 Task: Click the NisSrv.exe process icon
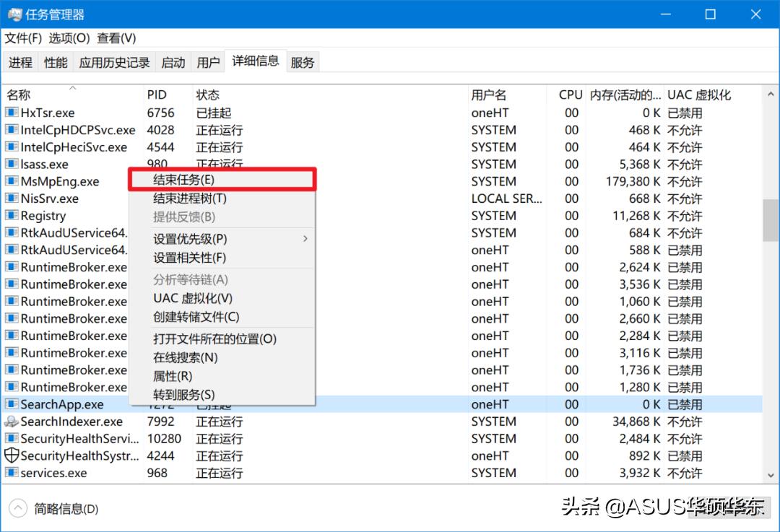[12, 199]
